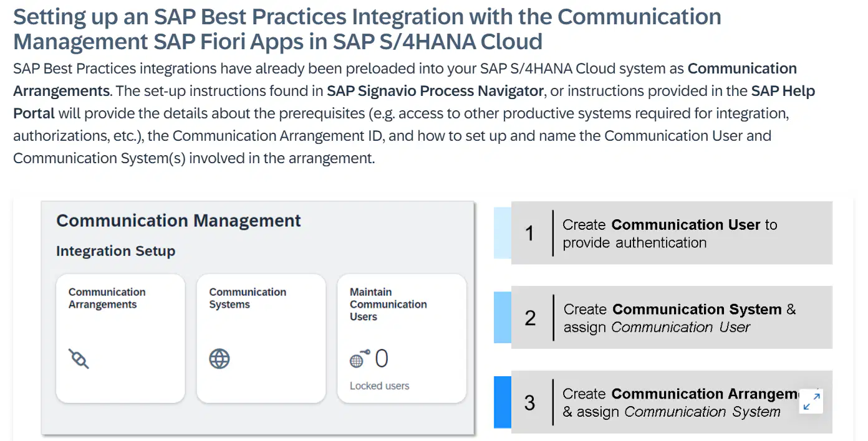Open the Communication Arrangements tile

[x=120, y=338]
